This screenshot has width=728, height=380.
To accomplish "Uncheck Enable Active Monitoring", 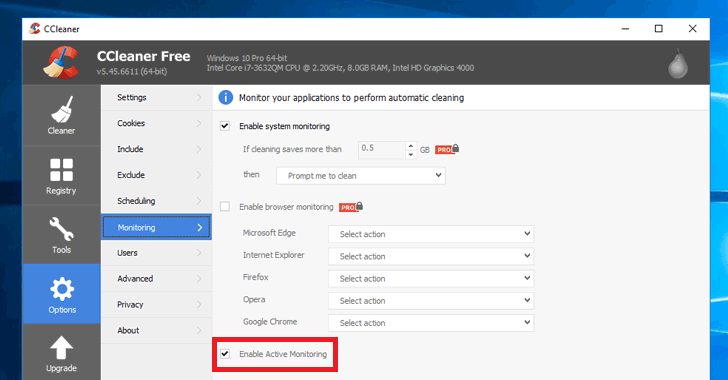I will [225, 354].
